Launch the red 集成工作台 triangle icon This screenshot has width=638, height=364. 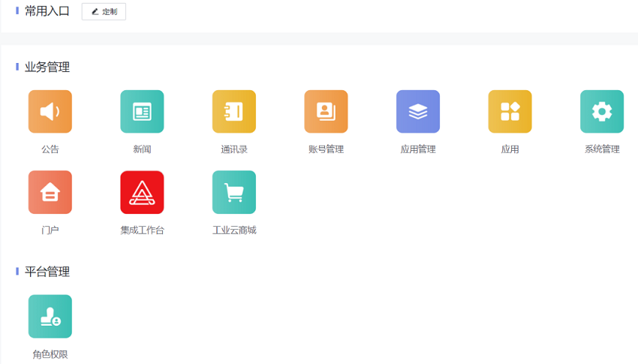[x=142, y=192]
